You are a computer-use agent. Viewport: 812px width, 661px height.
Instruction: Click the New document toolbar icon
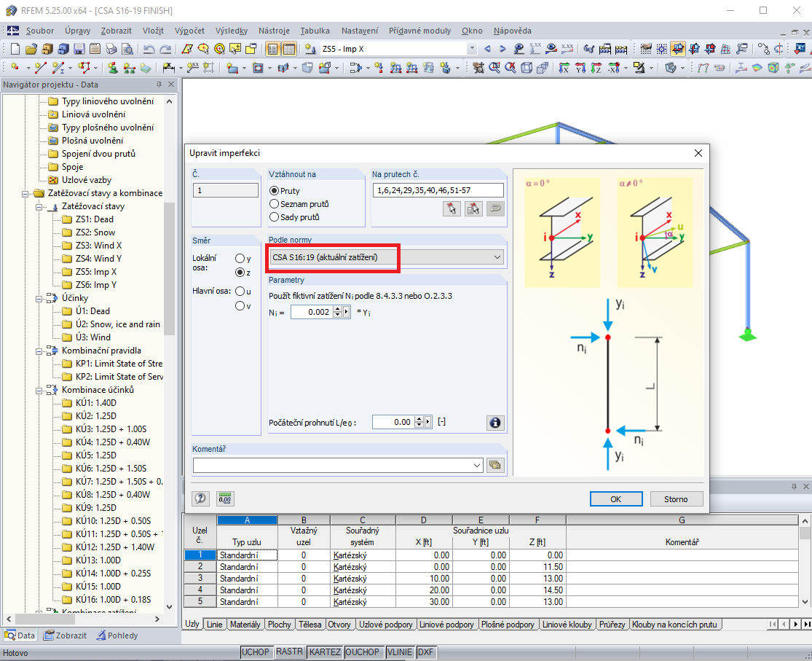pos(15,49)
